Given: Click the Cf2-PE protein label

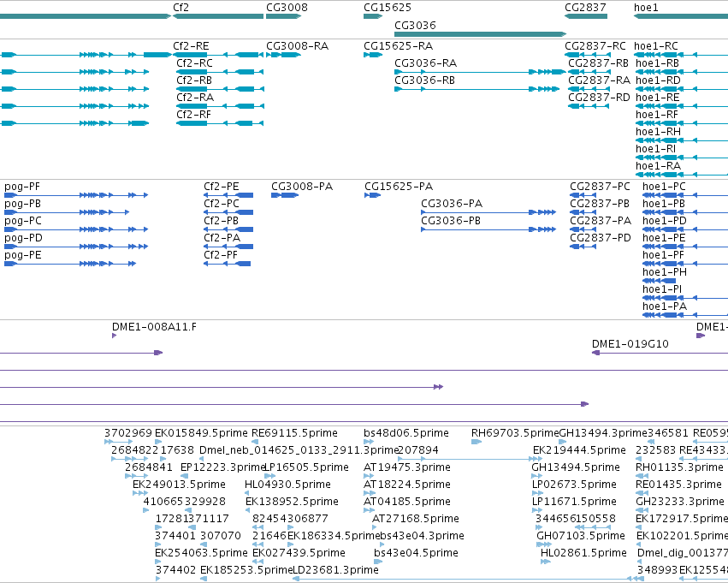Looking at the screenshot, I should 222,187.
